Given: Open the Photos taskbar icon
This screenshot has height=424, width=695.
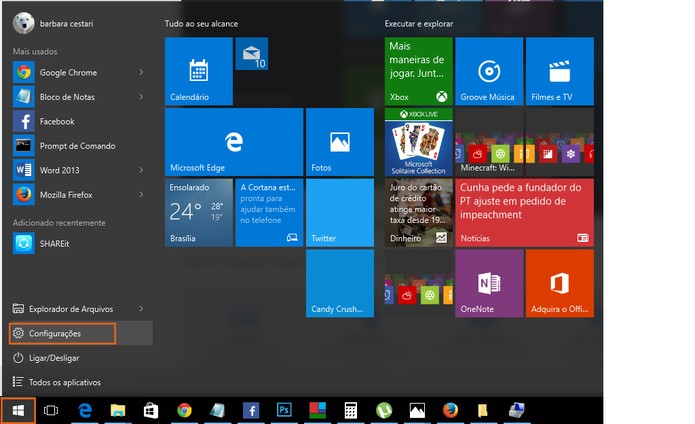Looking at the screenshot, I should click(417, 411).
